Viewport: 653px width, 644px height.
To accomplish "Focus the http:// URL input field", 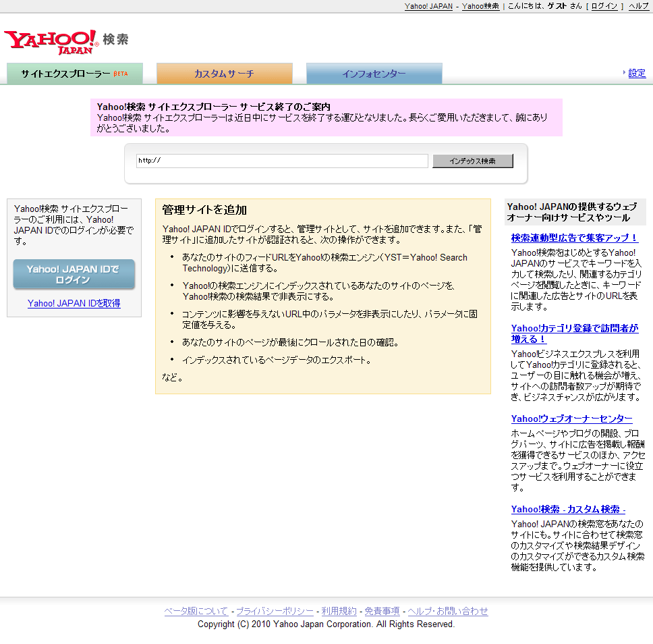I will pyautogui.click(x=282, y=161).
